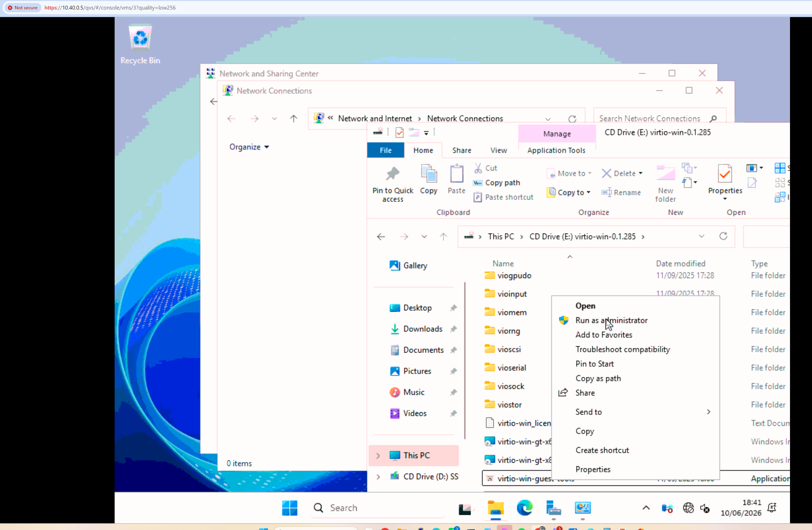Screen dimensions: 812x530
Task: Launch Microsoft Edge from taskbar
Action: tap(525, 508)
